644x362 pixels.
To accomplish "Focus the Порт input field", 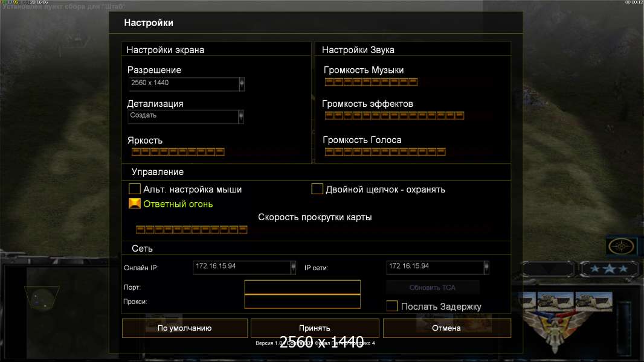I will click(302, 287).
